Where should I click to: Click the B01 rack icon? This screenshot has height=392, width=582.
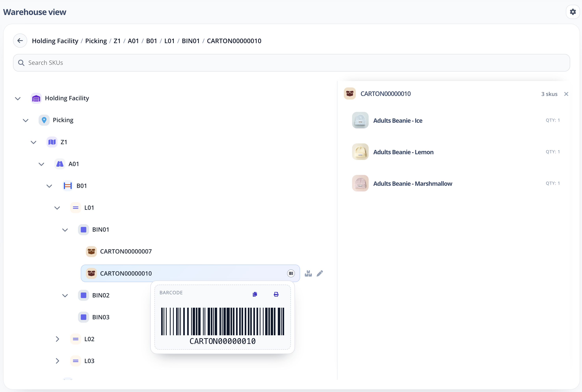(68, 186)
